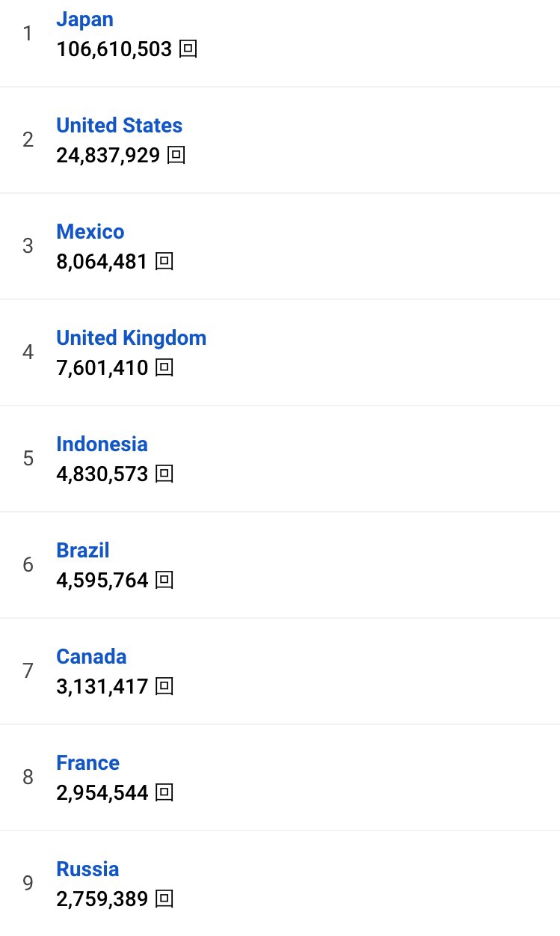Click the square icon beside 106,610,503

(188, 49)
